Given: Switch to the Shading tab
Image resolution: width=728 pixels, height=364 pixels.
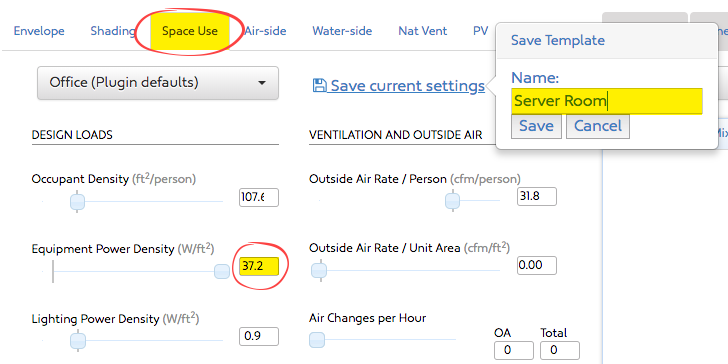Looking at the screenshot, I should pyautogui.click(x=113, y=31).
